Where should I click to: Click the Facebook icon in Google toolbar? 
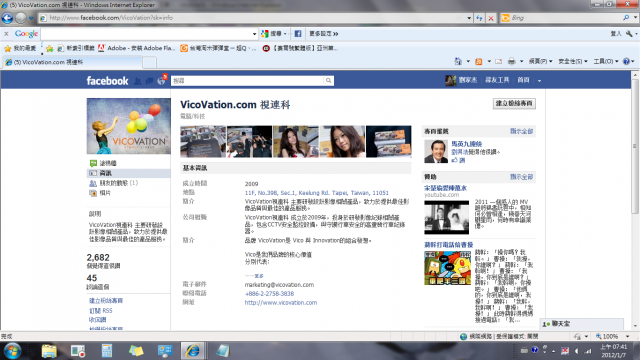(298, 33)
